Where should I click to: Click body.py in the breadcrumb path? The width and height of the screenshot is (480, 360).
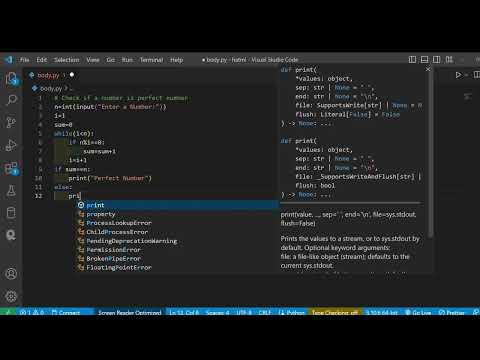pyautogui.click(x=51, y=88)
